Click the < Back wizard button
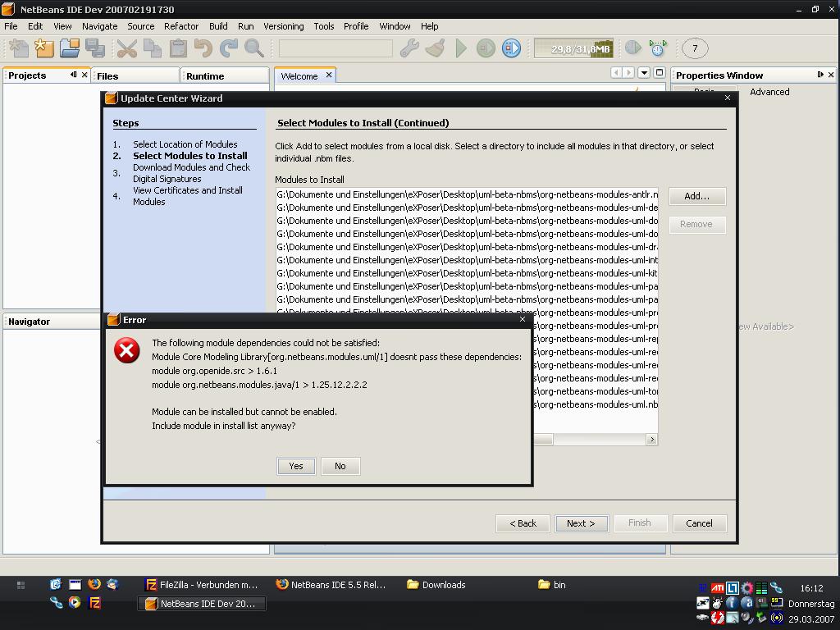Viewport: 840px width, 630px height. [523, 523]
